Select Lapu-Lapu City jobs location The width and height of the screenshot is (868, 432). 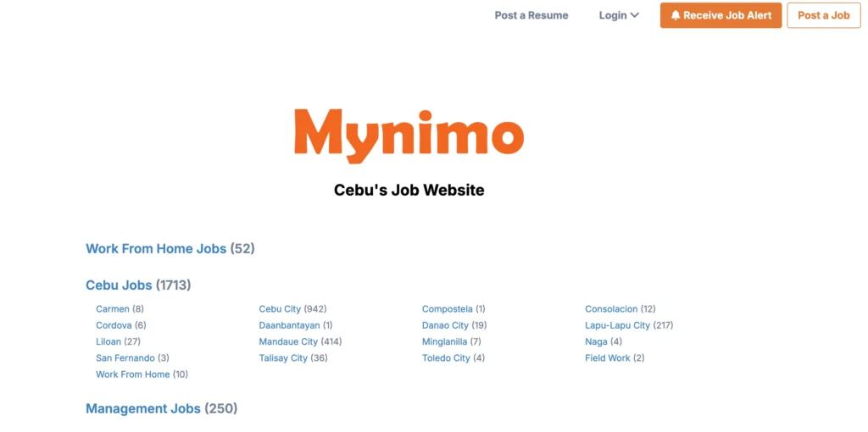pos(617,325)
